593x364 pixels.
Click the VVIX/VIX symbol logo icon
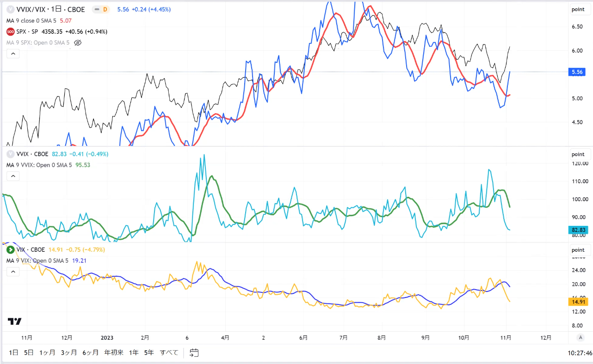(x=10, y=9)
